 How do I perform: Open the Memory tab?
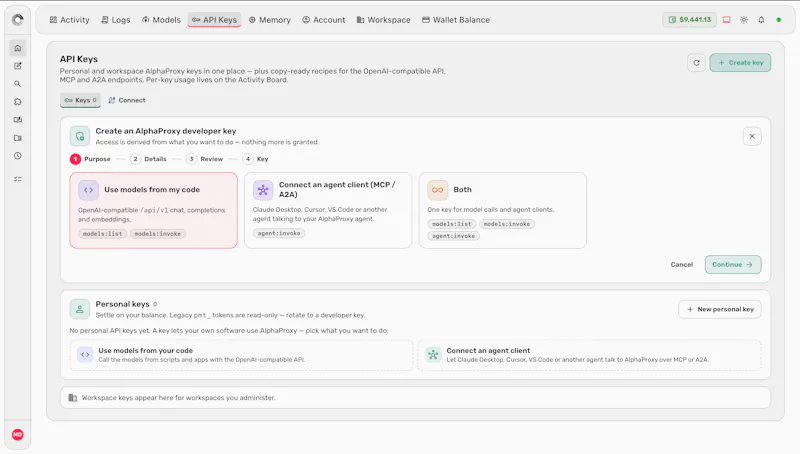point(270,20)
